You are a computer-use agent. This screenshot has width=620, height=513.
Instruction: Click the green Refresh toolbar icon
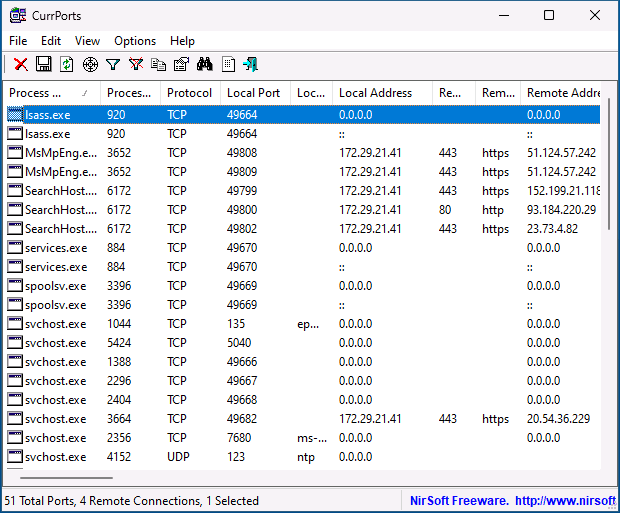(66, 65)
